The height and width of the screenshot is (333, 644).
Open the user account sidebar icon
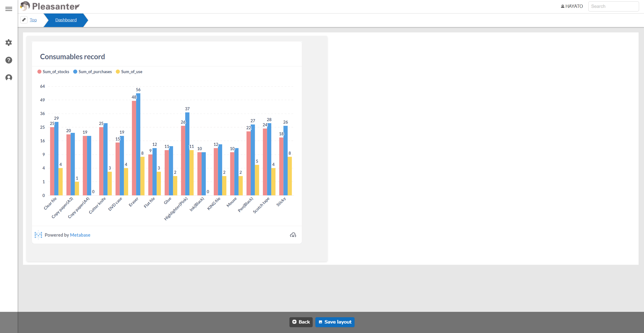[x=9, y=78]
